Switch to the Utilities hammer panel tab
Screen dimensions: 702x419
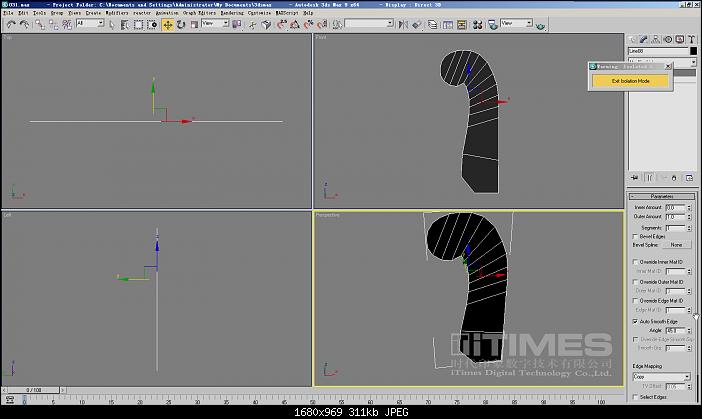(x=691, y=39)
